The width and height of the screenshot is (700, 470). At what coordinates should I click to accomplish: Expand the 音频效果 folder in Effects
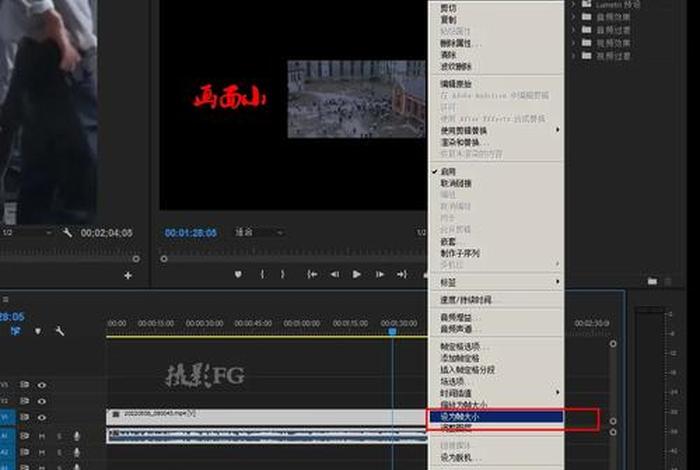coord(573,17)
